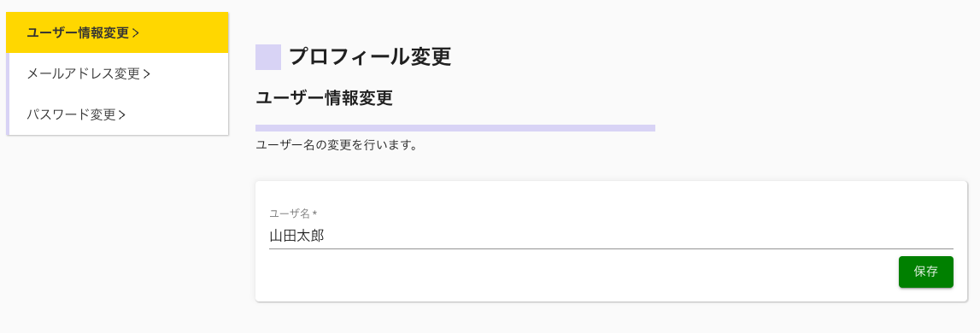This screenshot has width=980, height=333.
Task: Click the ユーザー情報変更 section heading
Action: 325,98
